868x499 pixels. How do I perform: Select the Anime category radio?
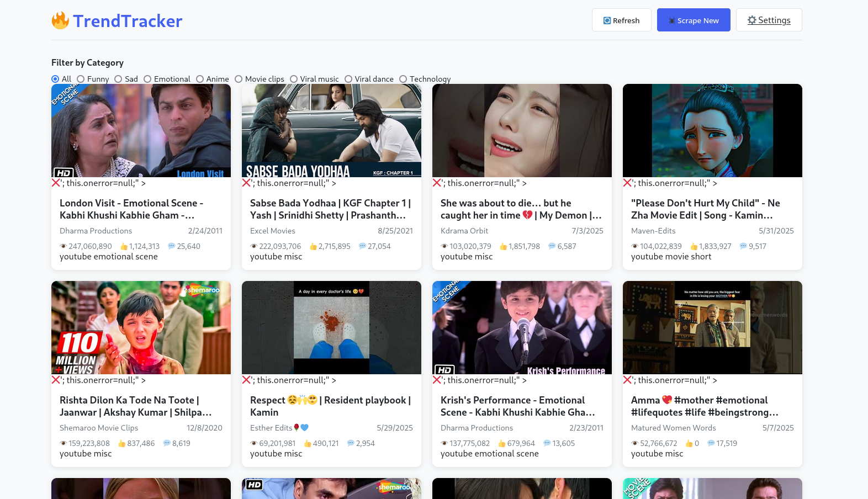(200, 79)
